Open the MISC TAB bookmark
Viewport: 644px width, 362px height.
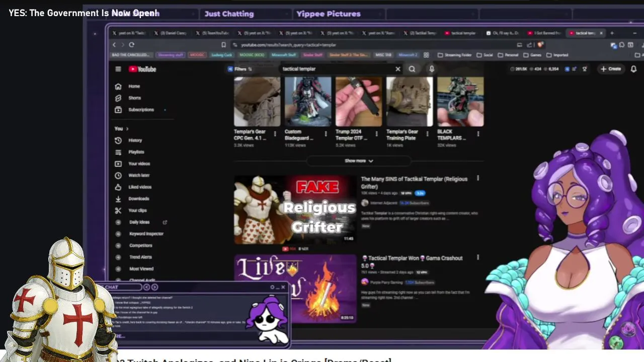(x=384, y=55)
